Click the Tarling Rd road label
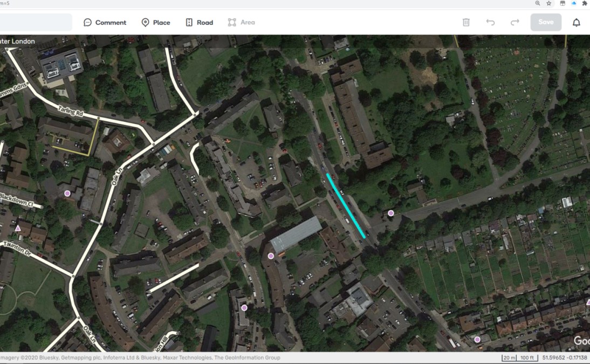The height and width of the screenshot is (364, 590). coord(70,112)
